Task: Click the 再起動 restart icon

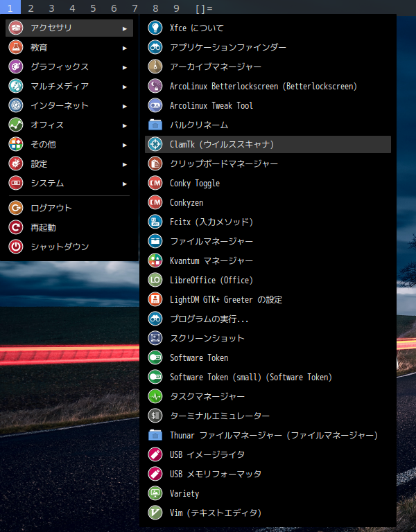Action: (16, 227)
